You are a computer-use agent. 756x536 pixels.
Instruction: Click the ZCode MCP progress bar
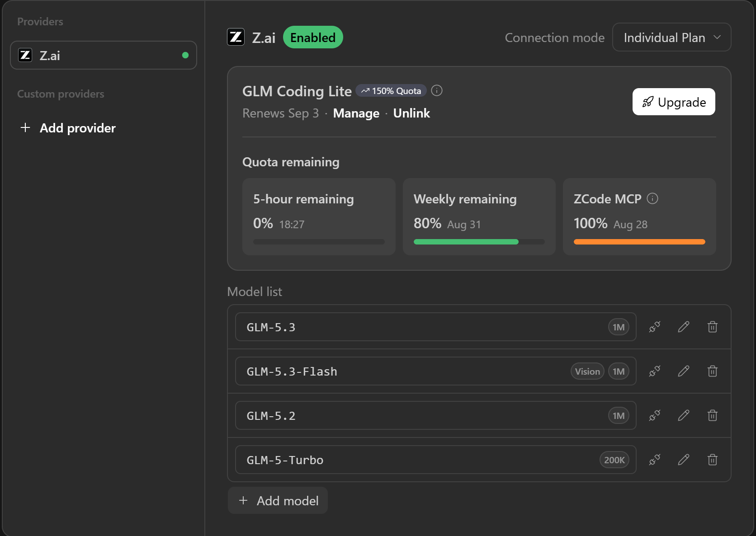[x=639, y=242]
